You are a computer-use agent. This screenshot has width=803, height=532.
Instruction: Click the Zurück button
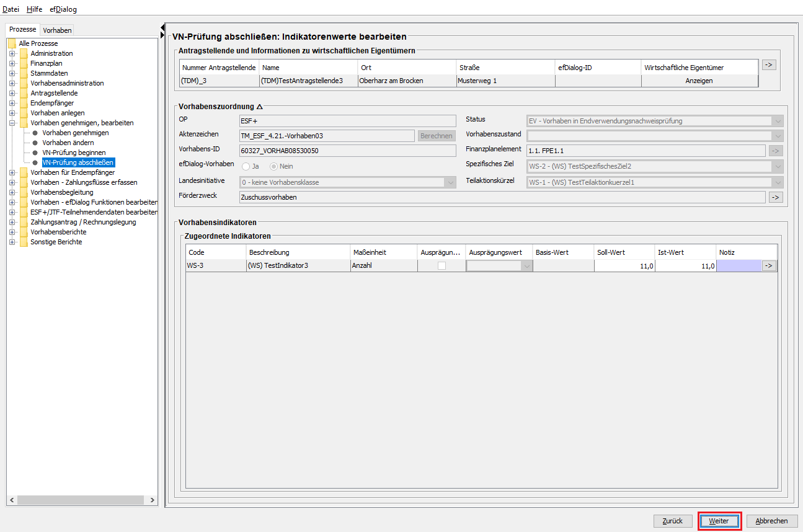tap(673, 521)
